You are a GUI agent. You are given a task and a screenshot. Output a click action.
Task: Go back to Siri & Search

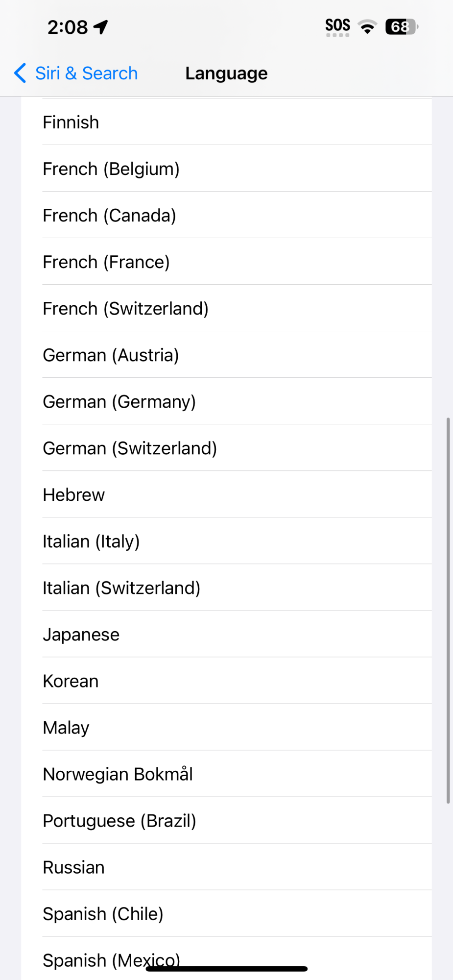[x=86, y=73]
